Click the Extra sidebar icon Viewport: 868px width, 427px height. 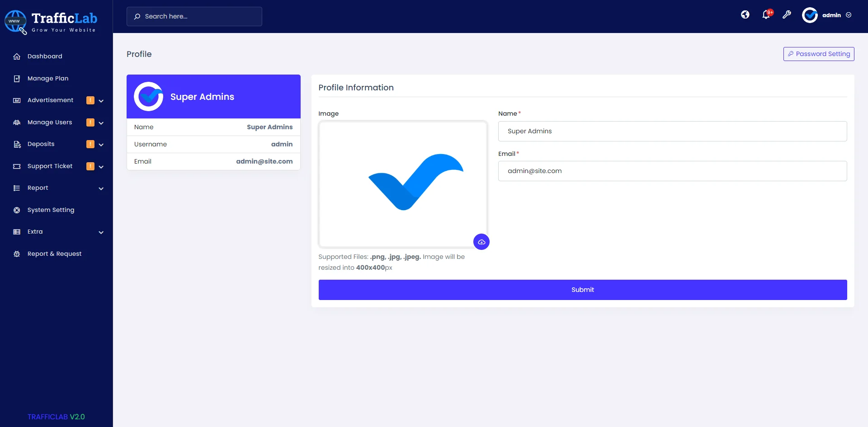17,232
